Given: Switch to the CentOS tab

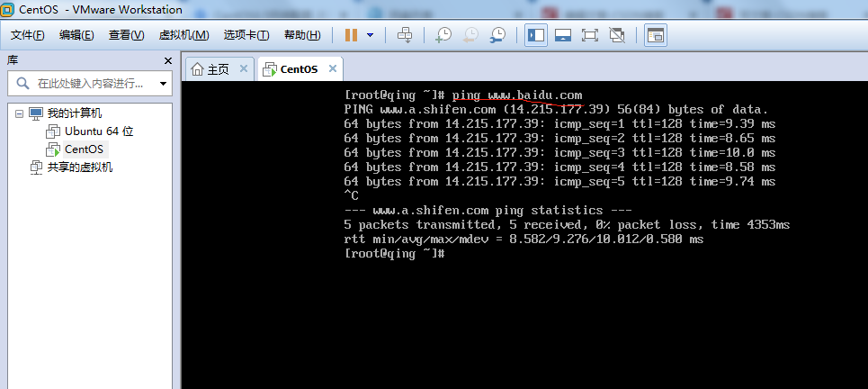Looking at the screenshot, I should click(299, 69).
